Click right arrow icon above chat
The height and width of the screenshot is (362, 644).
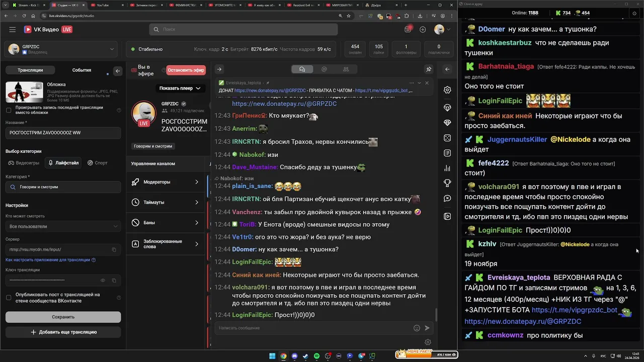219,69
